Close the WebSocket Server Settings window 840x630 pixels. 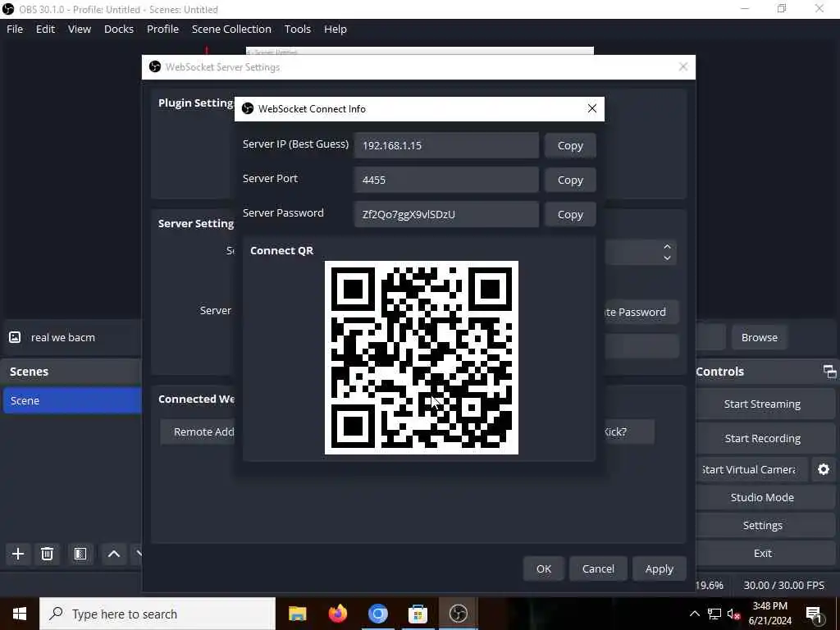tap(683, 67)
